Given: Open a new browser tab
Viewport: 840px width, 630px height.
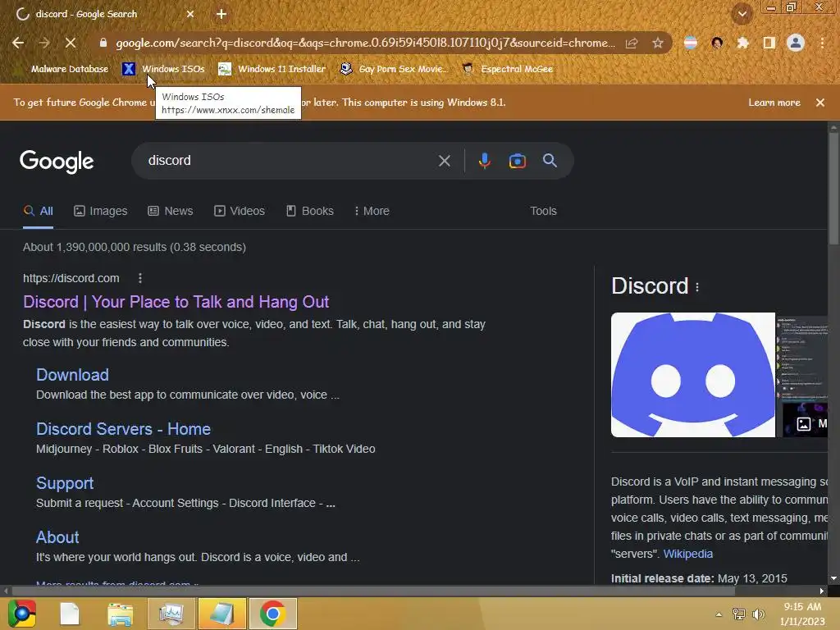Looking at the screenshot, I should click(x=221, y=14).
